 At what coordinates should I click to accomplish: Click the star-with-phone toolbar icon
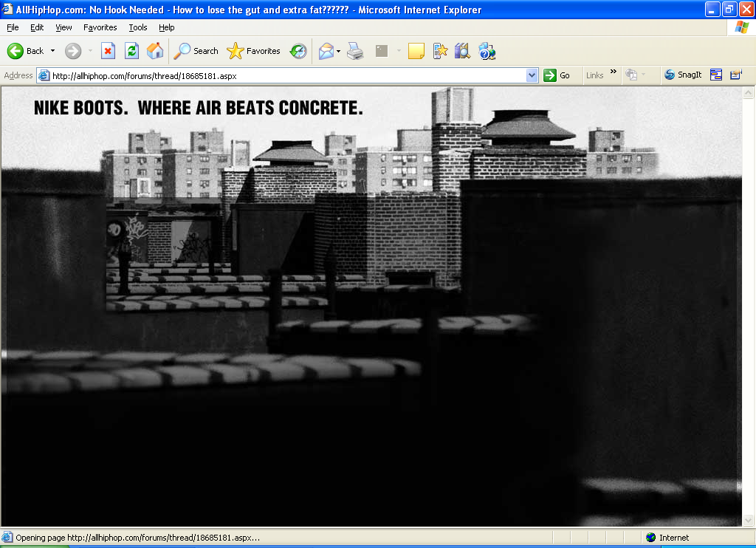440,51
